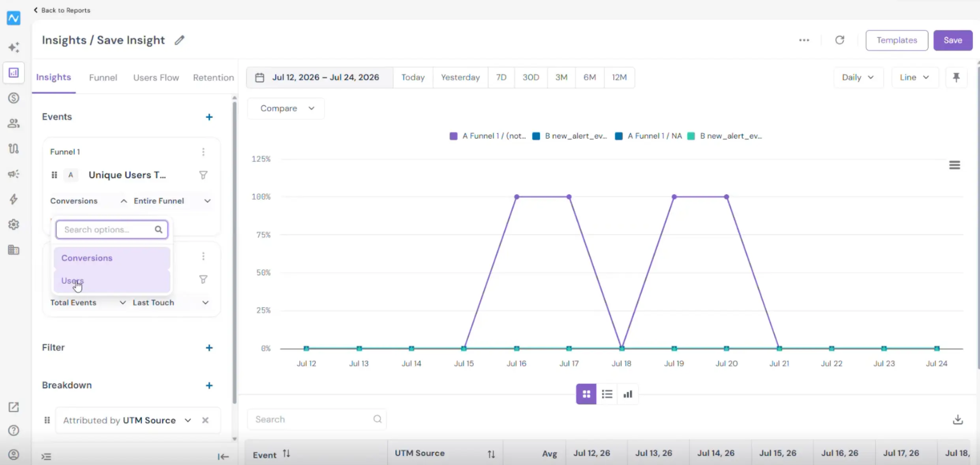Switch to the Retention tab
The width and height of the screenshot is (980, 465).
pyautogui.click(x=213, y=78)
